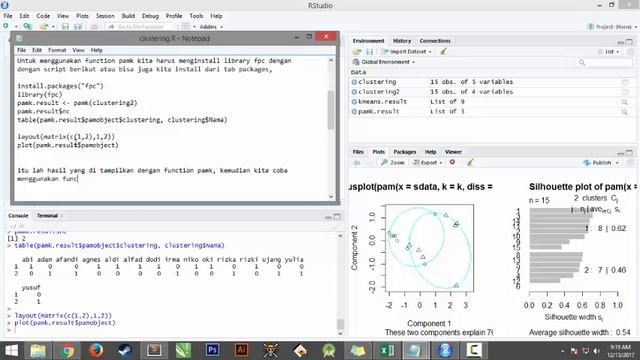The width and height of the screenshot is (640, 360).
Task: Click the refresh icon in Environment pane
Action: point(631,52)
